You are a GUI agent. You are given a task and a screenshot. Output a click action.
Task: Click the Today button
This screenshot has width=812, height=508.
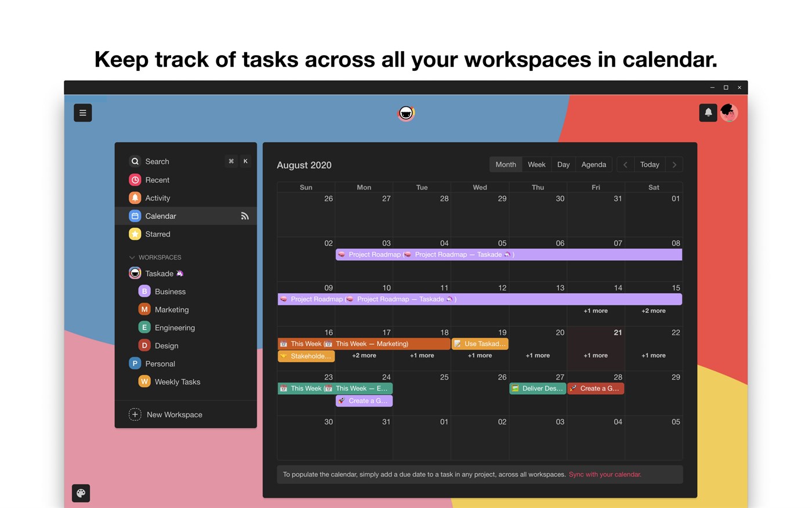pos(650,165)
